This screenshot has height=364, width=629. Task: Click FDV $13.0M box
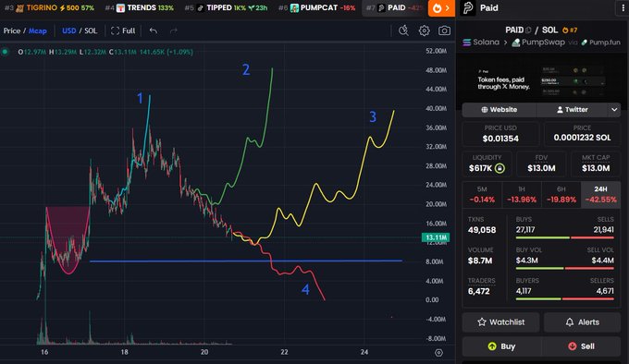pos(541,164)
